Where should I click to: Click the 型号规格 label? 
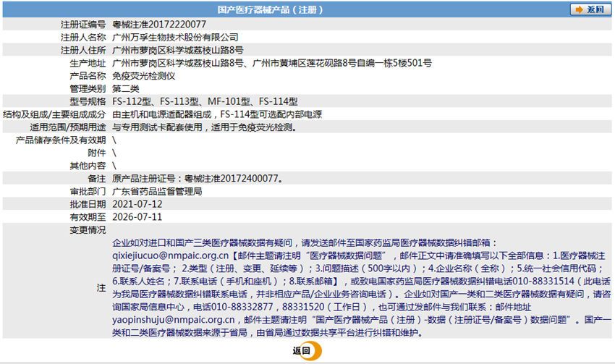[88, 101]
